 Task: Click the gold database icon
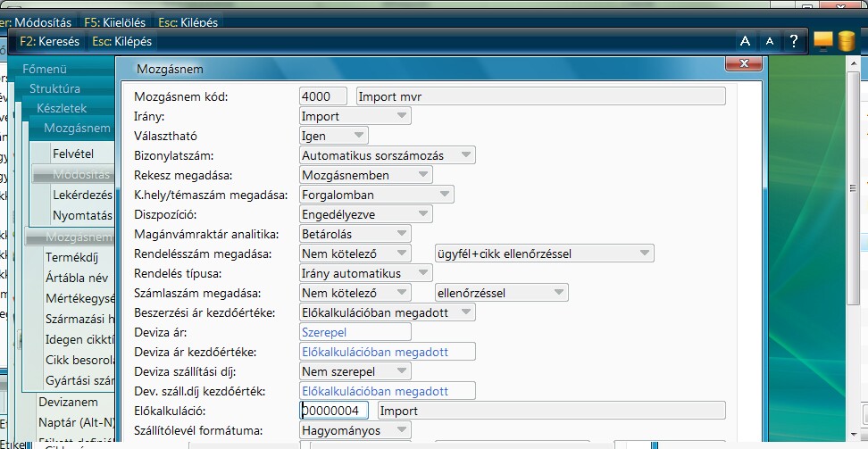point(845,42)
